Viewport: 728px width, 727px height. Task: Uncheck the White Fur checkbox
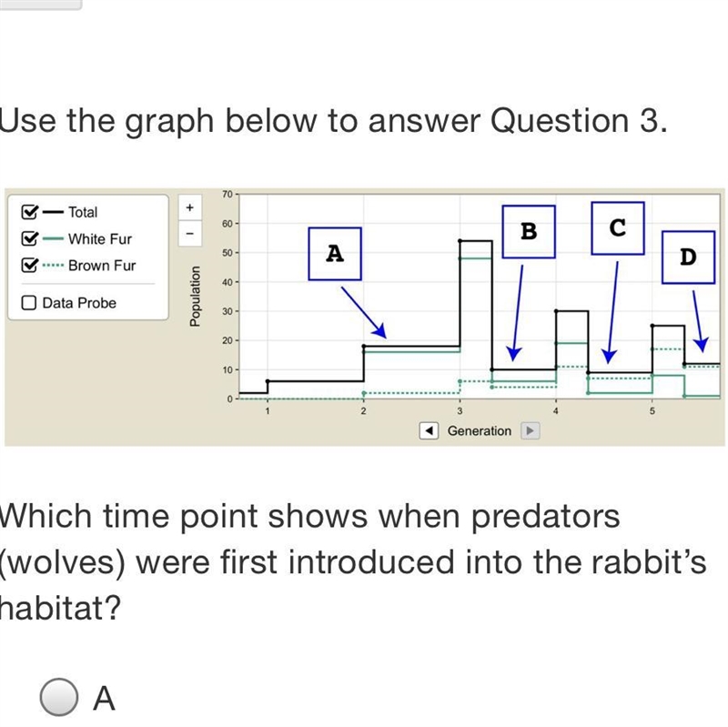[x=29, y=238]
